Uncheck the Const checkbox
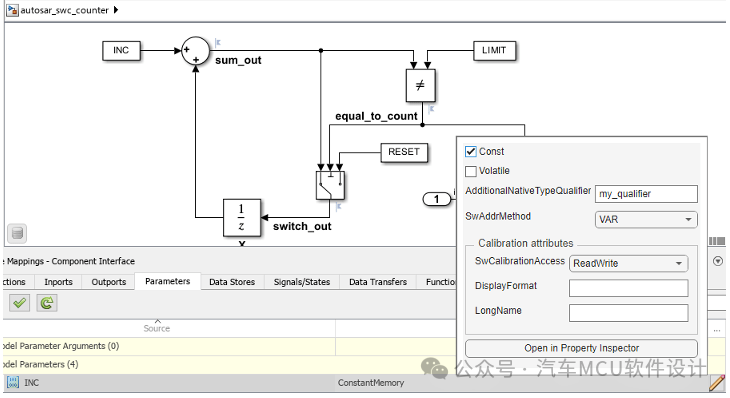 tap(471, 152)
